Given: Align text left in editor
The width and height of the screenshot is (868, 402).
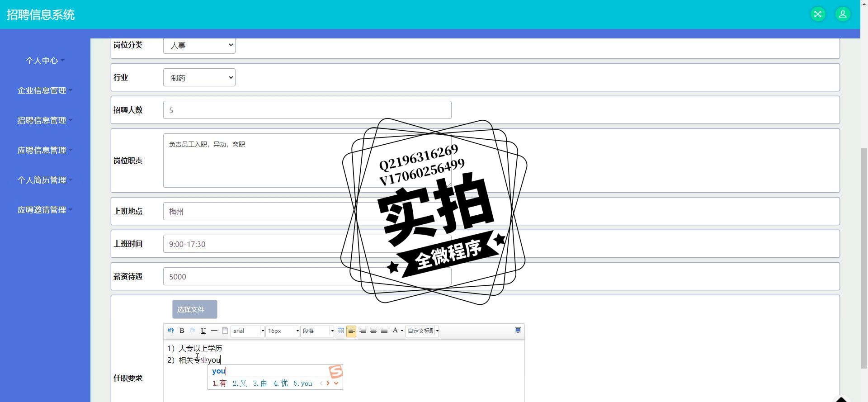Looking at the screenshot, I should 351,331.
